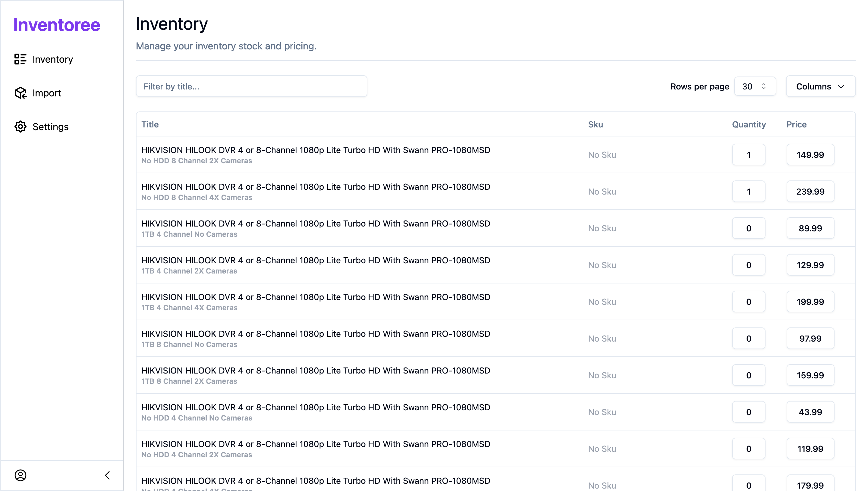
Task: Select the '1TB 8 Channel No Cameras' variant text
Action: pos(189,345)
